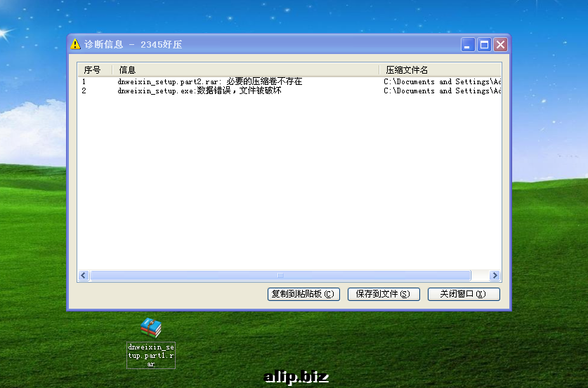Click the 压缩文件名 column header
588x388 pixels.
coord(440,70)
